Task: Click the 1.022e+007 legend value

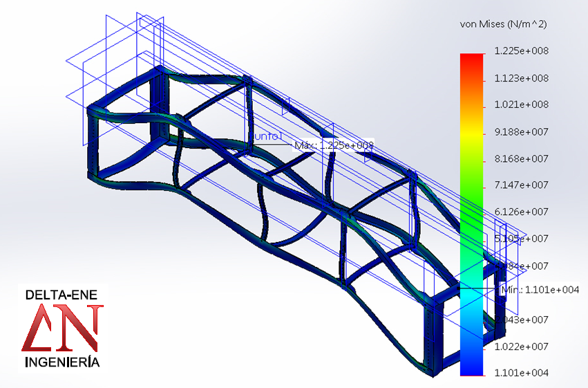Action: tap(521, 346)
